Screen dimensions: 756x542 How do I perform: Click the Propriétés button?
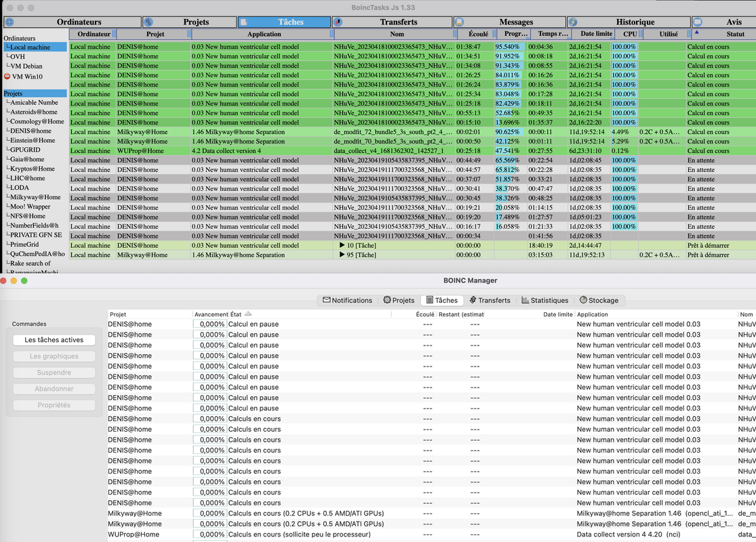(54, 405)
